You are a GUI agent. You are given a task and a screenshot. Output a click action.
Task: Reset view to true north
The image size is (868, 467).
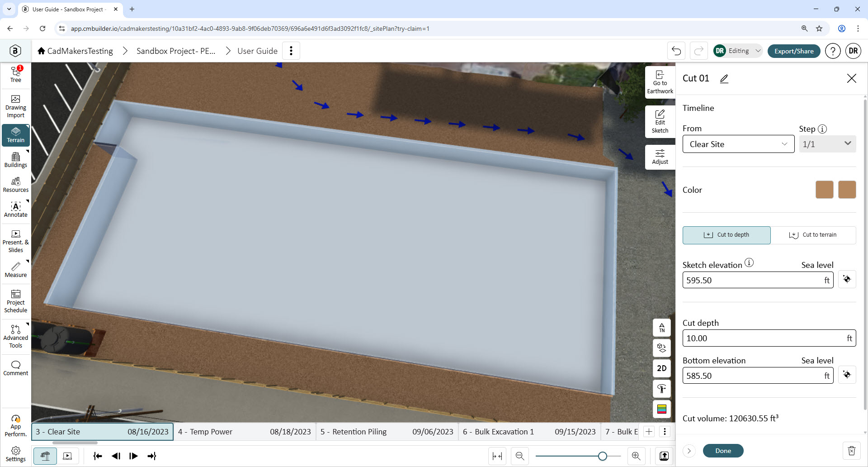pyautogui.click(x=662, y=328)
